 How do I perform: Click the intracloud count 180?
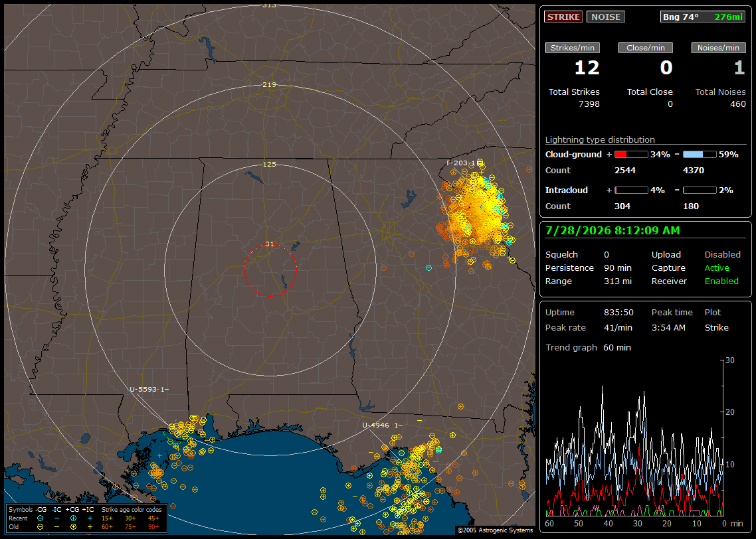[690, 206]
